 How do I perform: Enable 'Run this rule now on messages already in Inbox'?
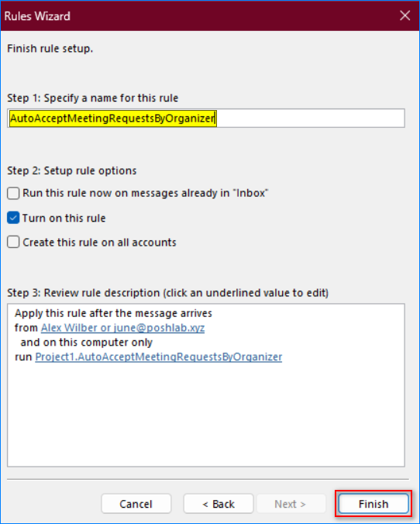coord(13,193)
